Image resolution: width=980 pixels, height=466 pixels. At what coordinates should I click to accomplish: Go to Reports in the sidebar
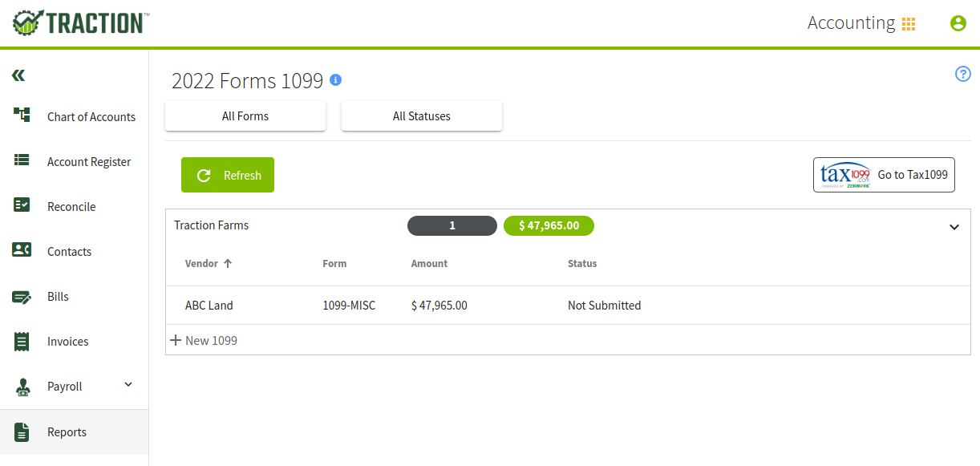coord(74,432)
